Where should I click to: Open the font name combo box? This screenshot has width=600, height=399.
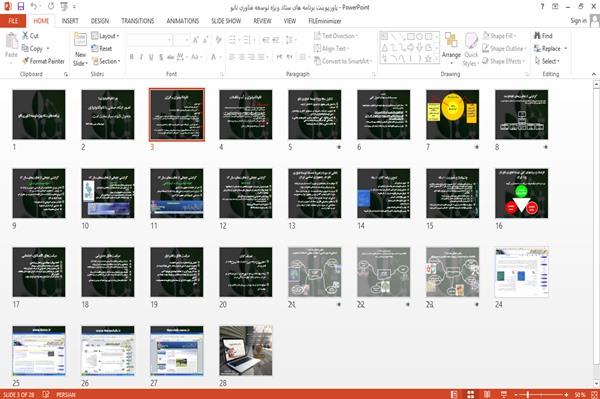[149, 39]
